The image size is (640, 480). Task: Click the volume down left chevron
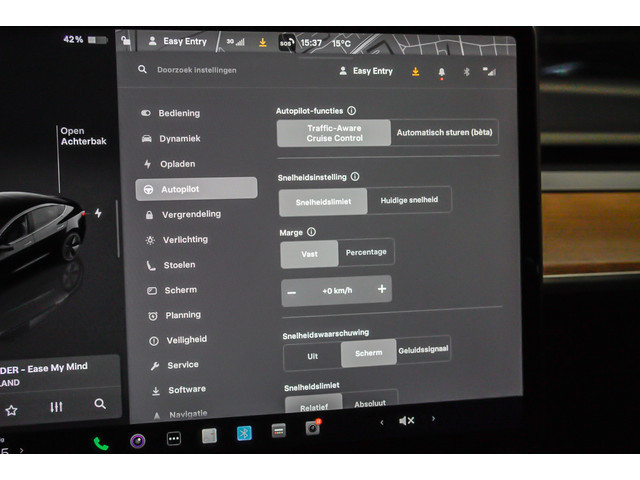(381, 422)
